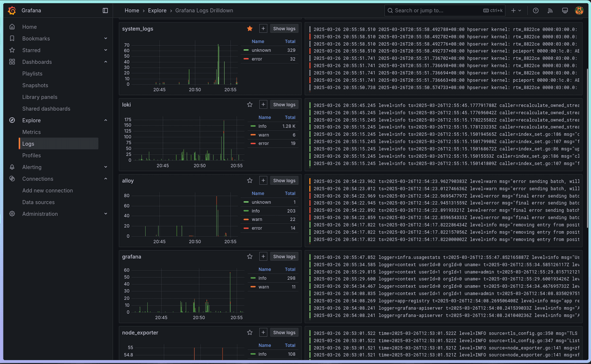Viewport: 591px width, 364px height.
Task: Open Snapshots under Dashboards
Action: tap(35, 86)
